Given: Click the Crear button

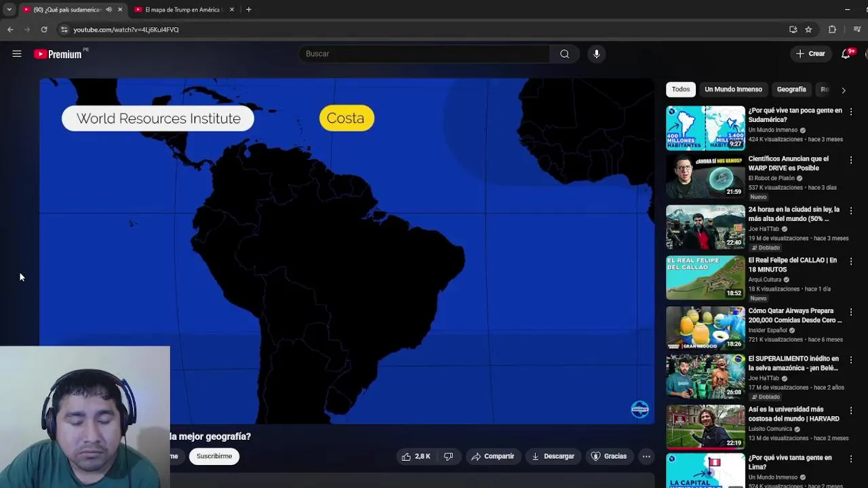Looking at the screenshot, I should click(x=810, y=54).
